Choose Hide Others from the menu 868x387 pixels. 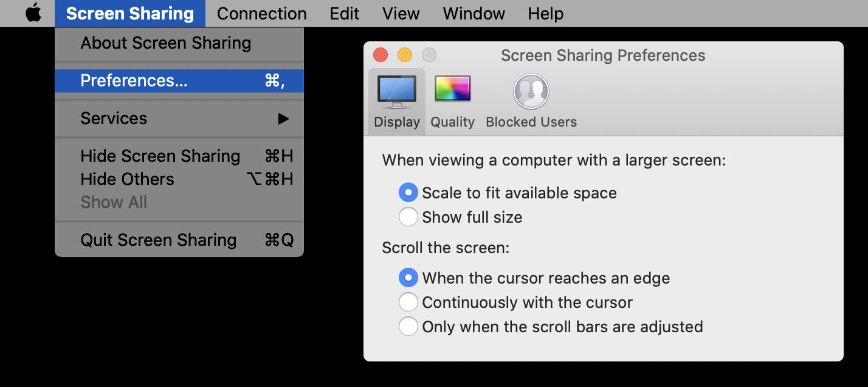tap(128, 180)
